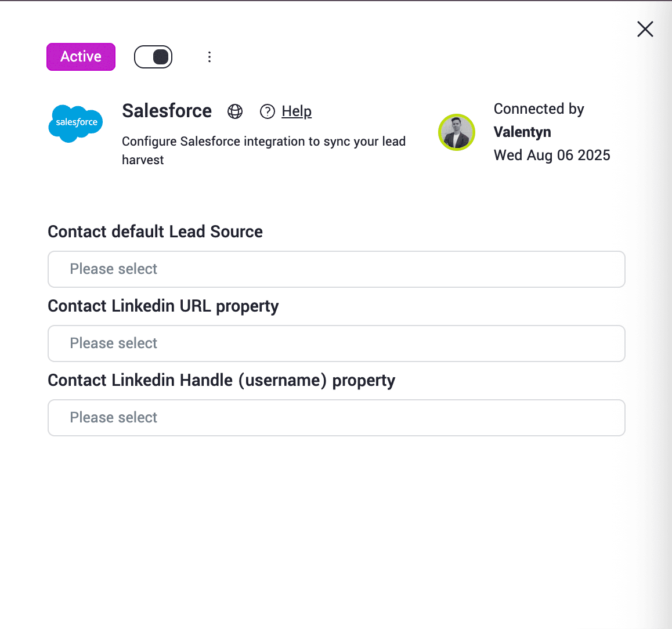This screenshot has height=629, width=672.
Task: Open the Help link
Action: tap(297, 111)
